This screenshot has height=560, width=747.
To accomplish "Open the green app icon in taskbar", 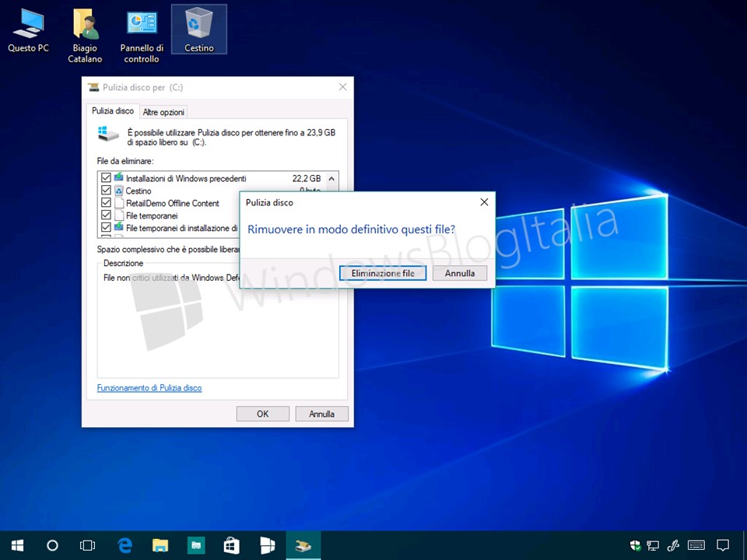I will pyautogui.click(x=196, y=545).
